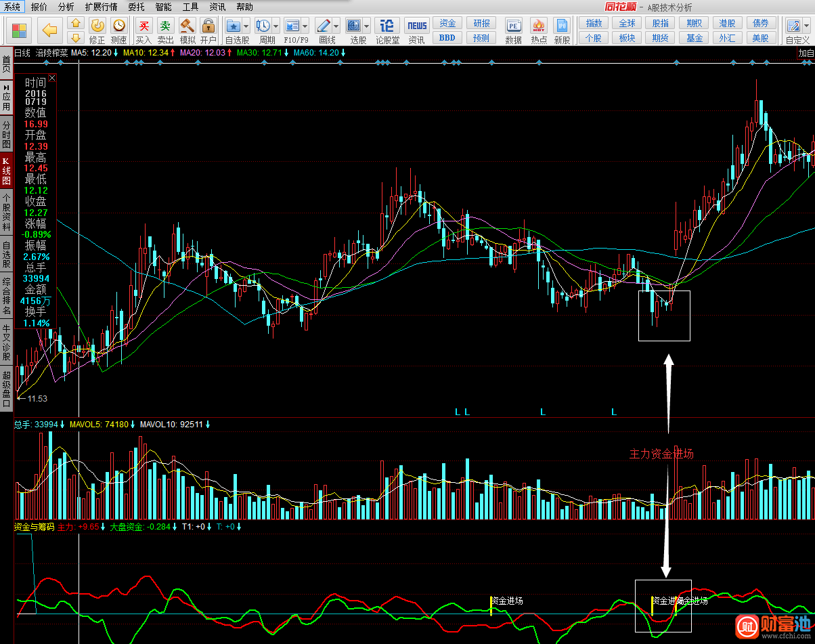This screenshot has height=644, width=815.
Task: Open 论股堂 forum icon
Action: (x=387, y=26)
